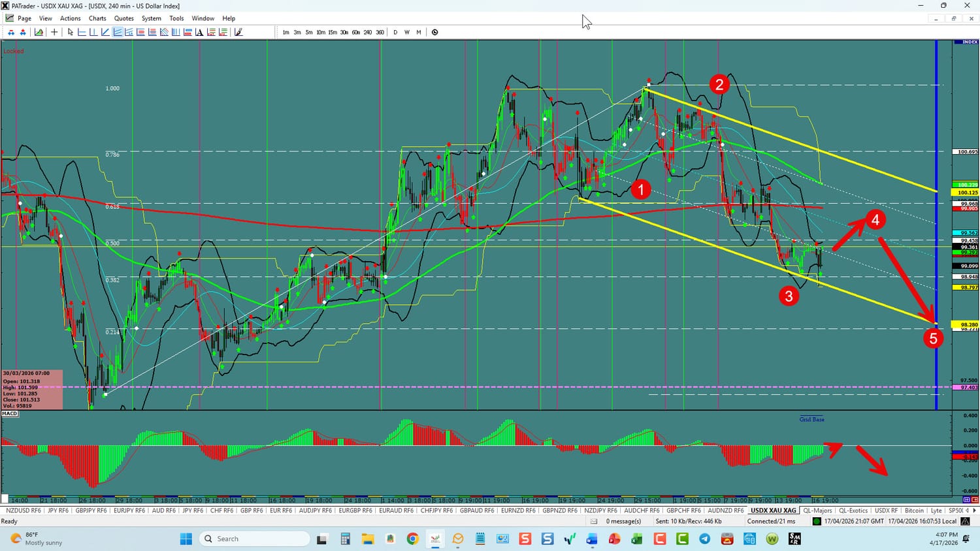
Task: Open the new chart icon
Action: point(39,32)
